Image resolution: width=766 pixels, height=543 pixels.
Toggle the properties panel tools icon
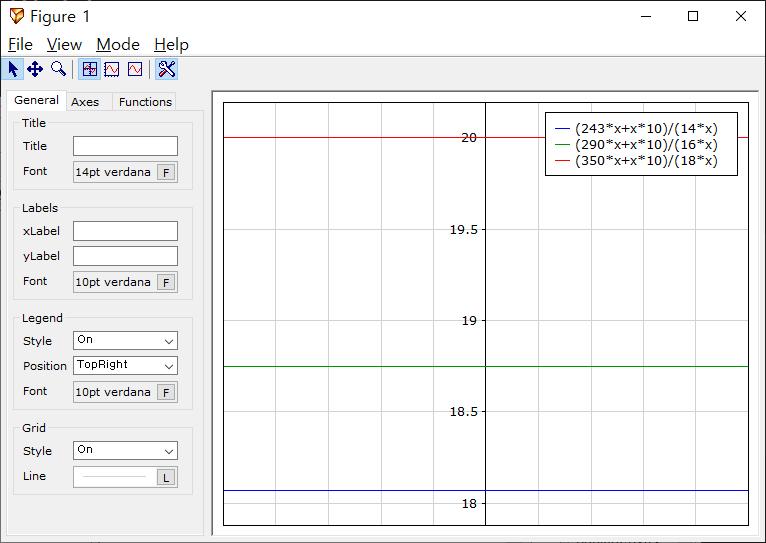click(x=166, y=69)
